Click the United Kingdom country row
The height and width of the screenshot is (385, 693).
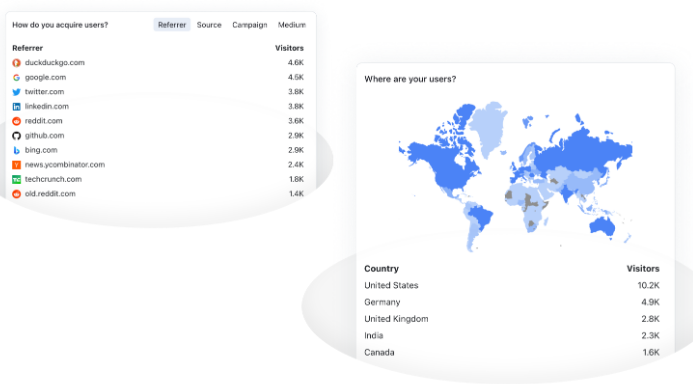[512, 319]
